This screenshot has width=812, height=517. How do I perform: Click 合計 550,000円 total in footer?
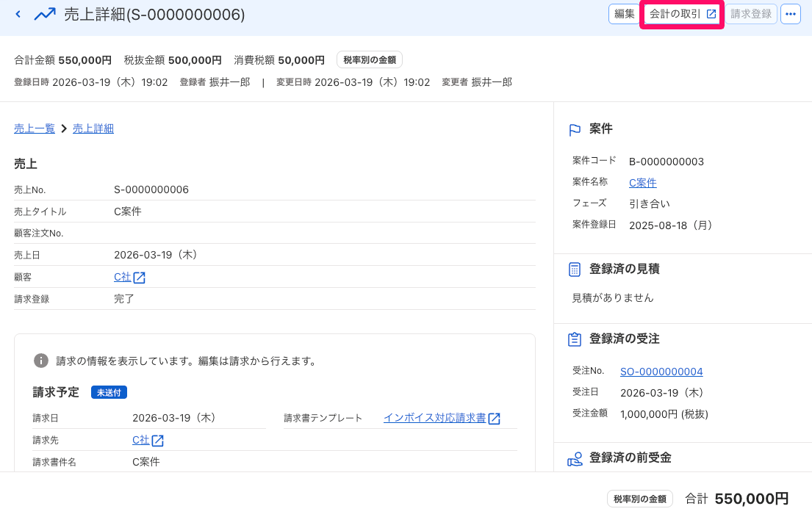tap(736, 499)
